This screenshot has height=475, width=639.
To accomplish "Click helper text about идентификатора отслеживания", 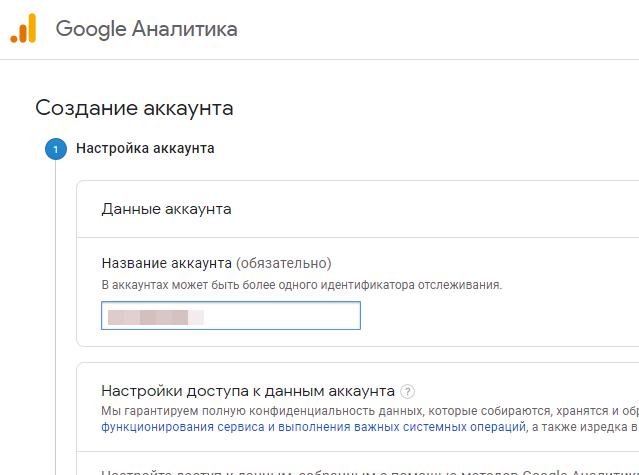I will pos(301,285).
